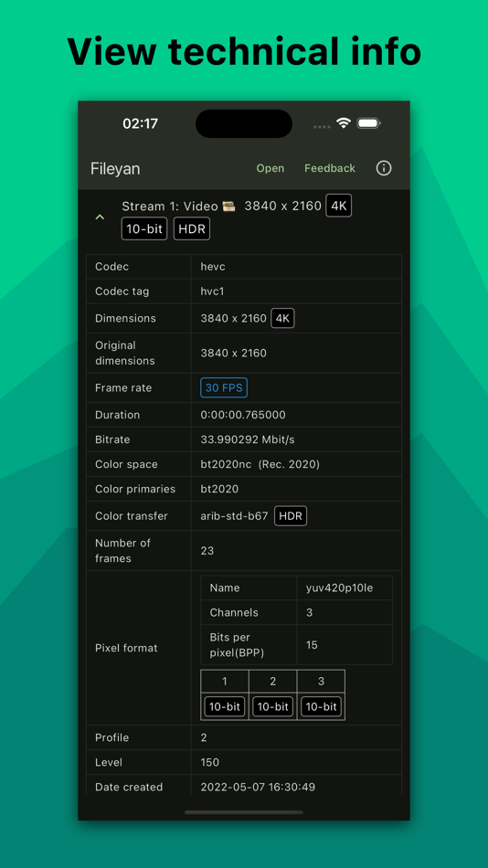The width and height of the screenshot is (488, 868).
Task: Click the HDR badge in the stream header
Action: [192, 228]
